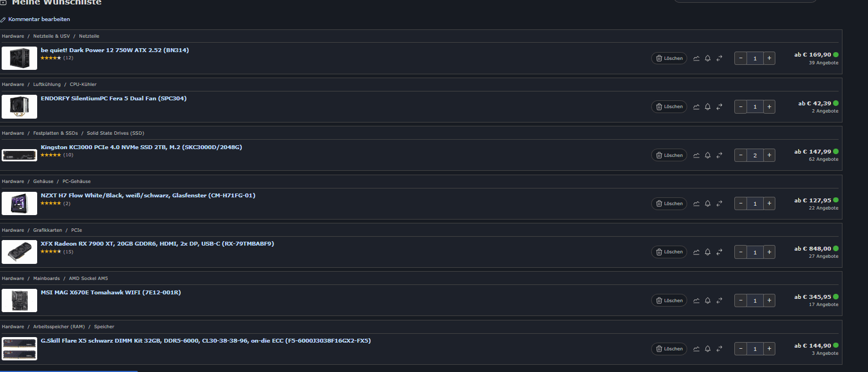Click compare arrows icon for Kingston KC3000 SSD
The width and height of the screenshot is (868, 372).
[719, 155]
